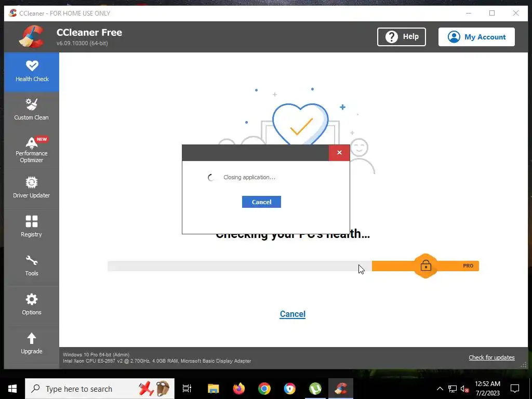532x399 pixels.
Task: Click the version text v6.09.10300 (64-bit)
Action: (82, 43)
